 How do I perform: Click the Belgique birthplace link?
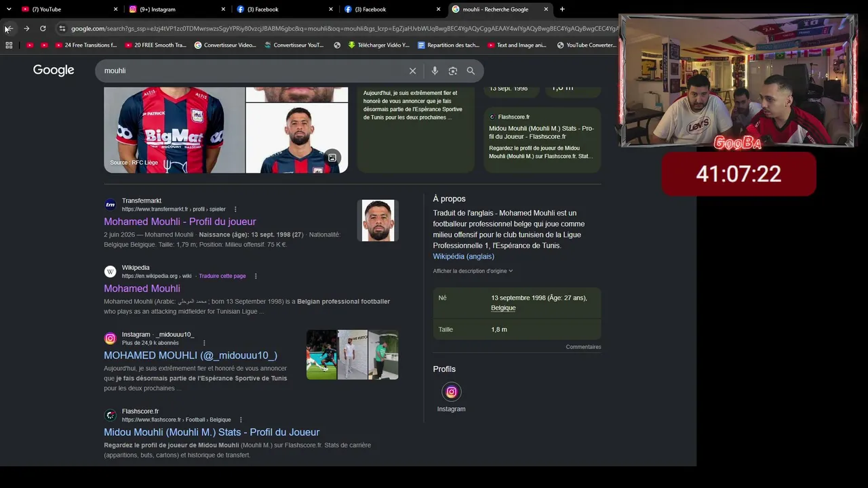pos(503,308)
